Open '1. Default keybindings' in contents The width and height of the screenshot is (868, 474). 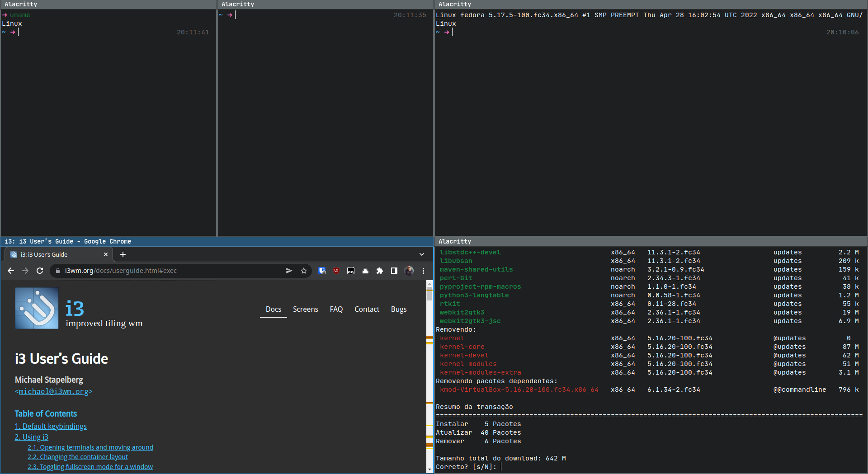click(x=51, y=426)
